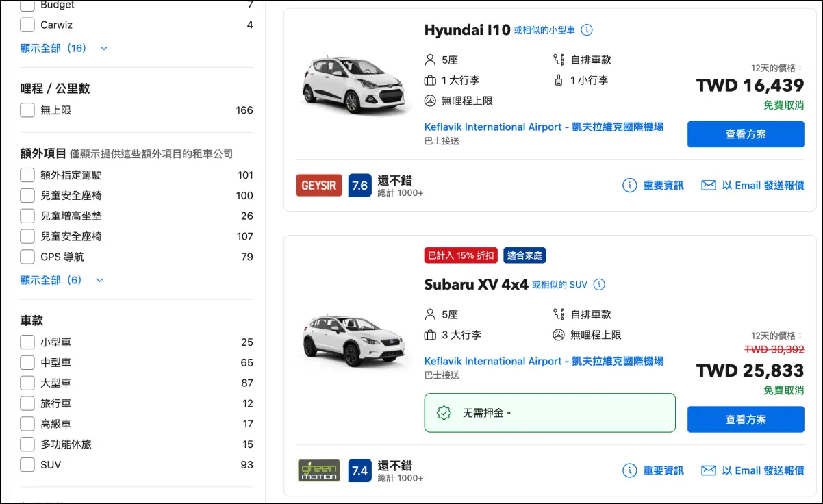Click 查看方案 button for Subaru XV
The width and height of the screenshot is (823, 504).
pyautogui.click(x=746, y=419)
